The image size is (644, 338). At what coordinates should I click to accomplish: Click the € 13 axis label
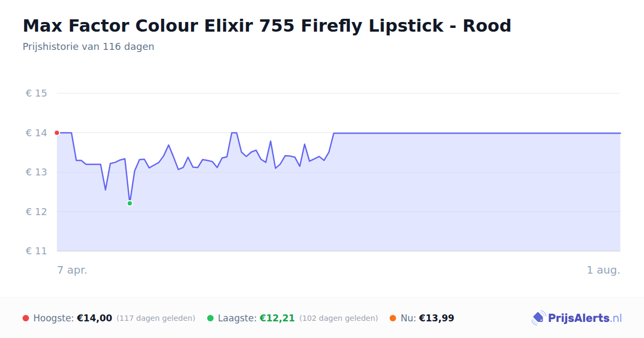click(36, 172)
